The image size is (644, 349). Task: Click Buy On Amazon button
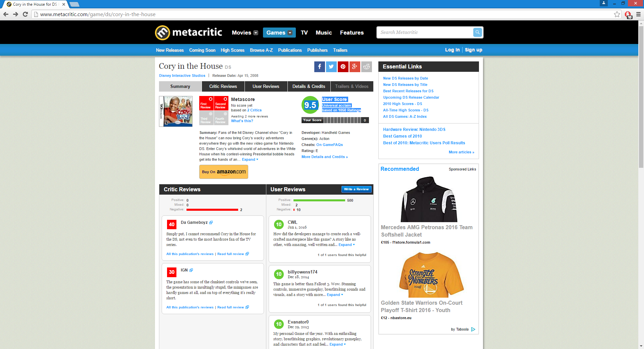[x=224, y=172]
